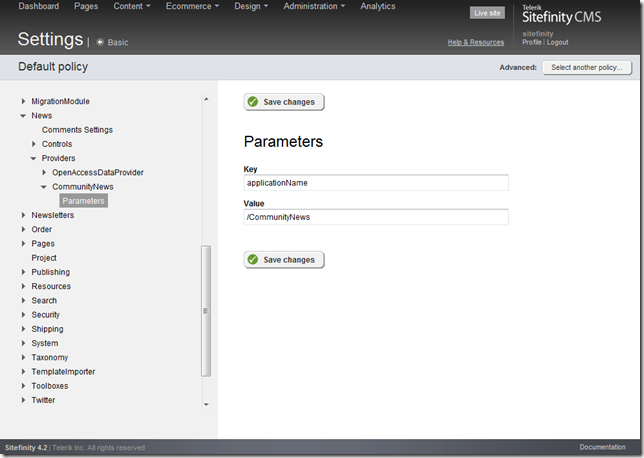Open the Administration dropdown menu
The image size is (644, 458).
[314, 6]
